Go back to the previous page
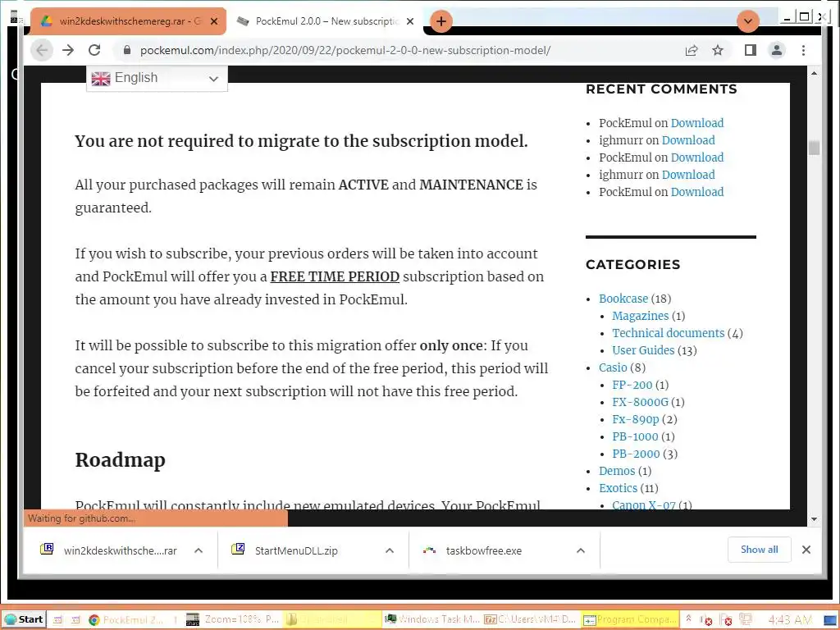The width and height of the screenshot is (840, 630). (x=42, y=50)
